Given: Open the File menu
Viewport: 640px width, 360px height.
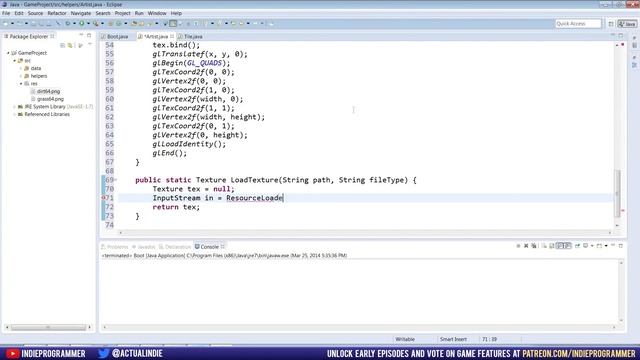Looking at the screenshot, I should pos(6,13).
